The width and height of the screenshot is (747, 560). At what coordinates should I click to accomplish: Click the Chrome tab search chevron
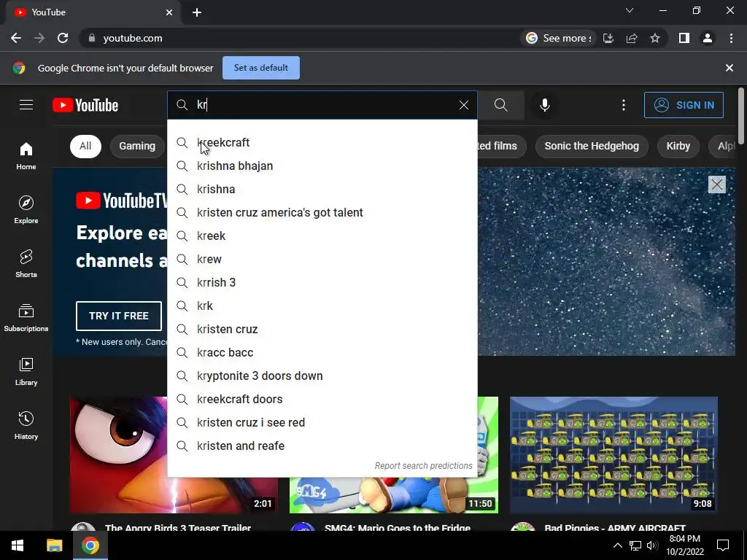(x=630, y=10)
